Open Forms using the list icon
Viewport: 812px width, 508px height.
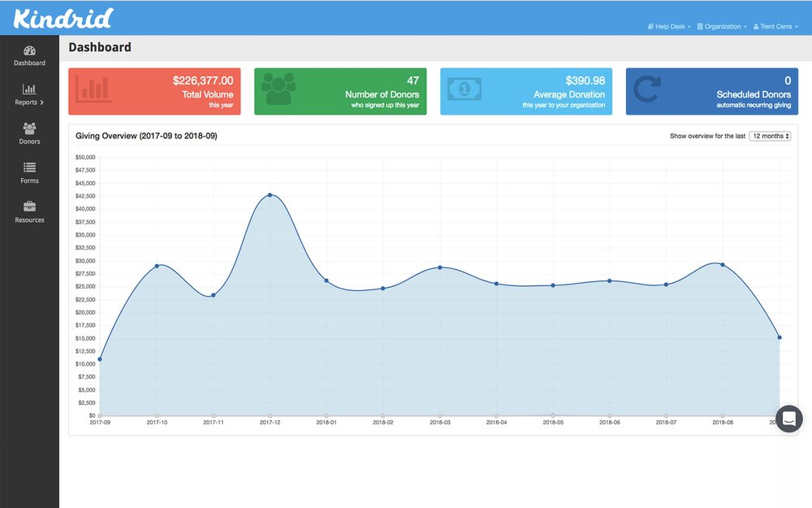click(29, 168)
